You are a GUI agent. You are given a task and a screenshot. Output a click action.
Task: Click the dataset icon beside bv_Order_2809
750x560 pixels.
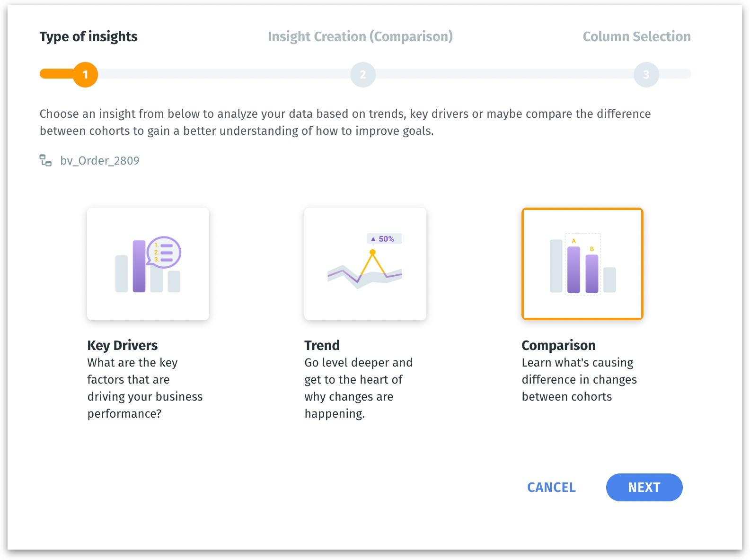[x=45, y=161]
